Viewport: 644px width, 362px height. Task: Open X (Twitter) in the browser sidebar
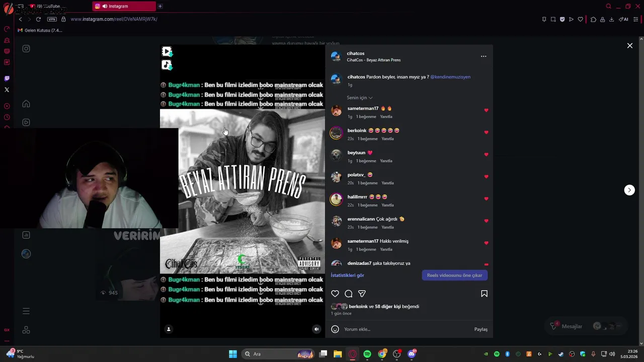[7, 89]
